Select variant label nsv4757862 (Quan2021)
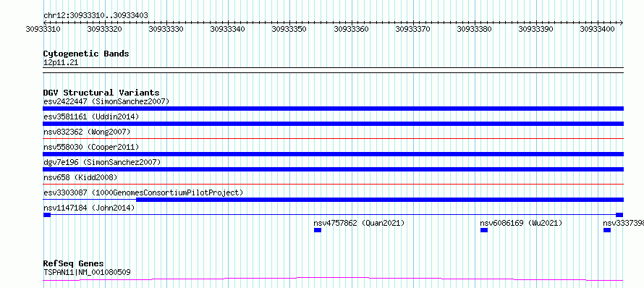Image resolution: width=644 pixels, height=288 pixels. click(x=359, y=223)
